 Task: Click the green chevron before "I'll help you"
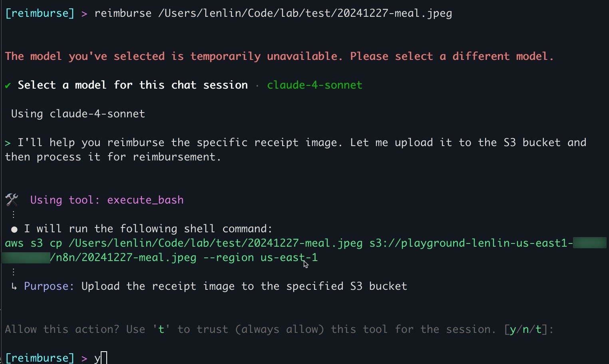8,142
